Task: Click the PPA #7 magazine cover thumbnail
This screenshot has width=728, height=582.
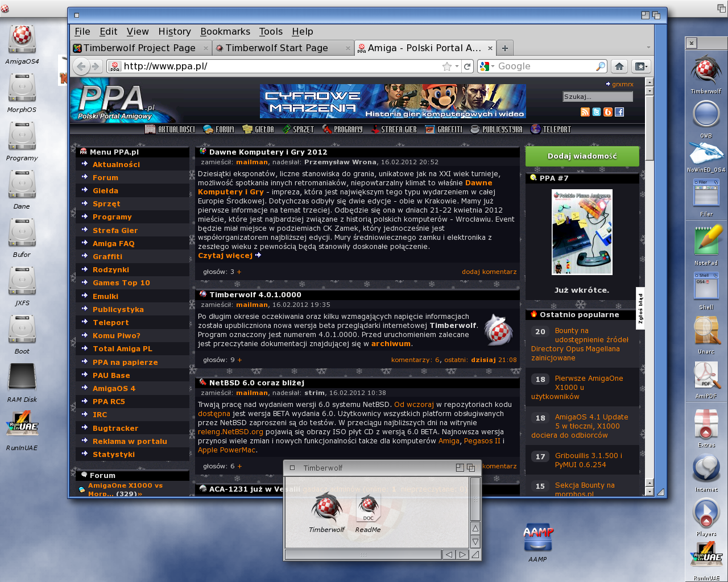Action: 582,232
